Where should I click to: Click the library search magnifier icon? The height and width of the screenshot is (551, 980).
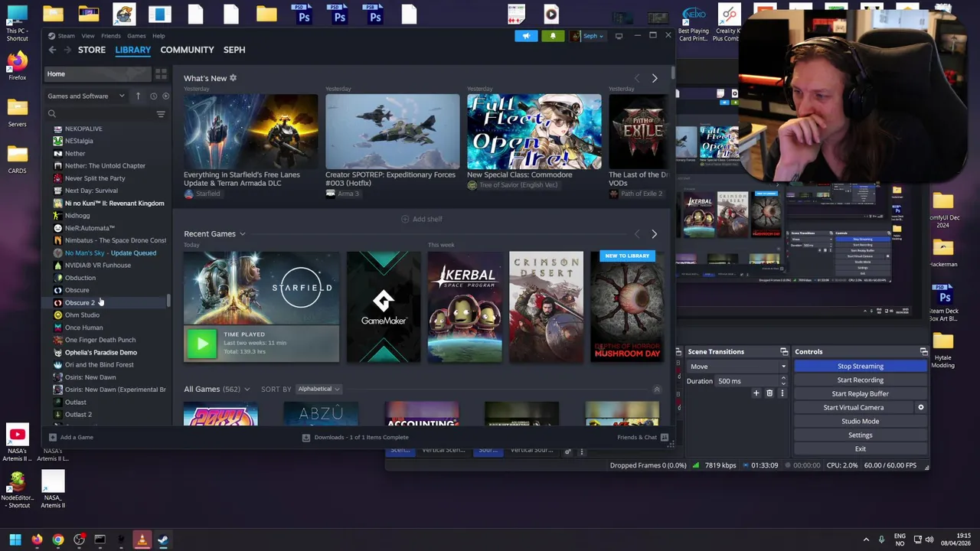coord(52,114)
